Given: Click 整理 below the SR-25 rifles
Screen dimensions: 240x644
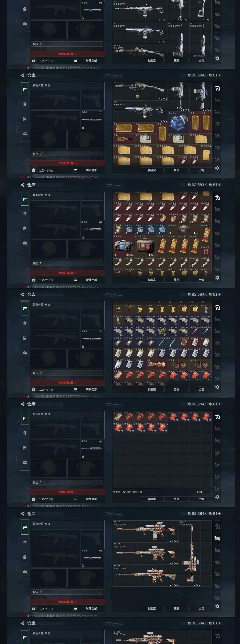Looking at the screenshot, I should click(x=176, y=609).
